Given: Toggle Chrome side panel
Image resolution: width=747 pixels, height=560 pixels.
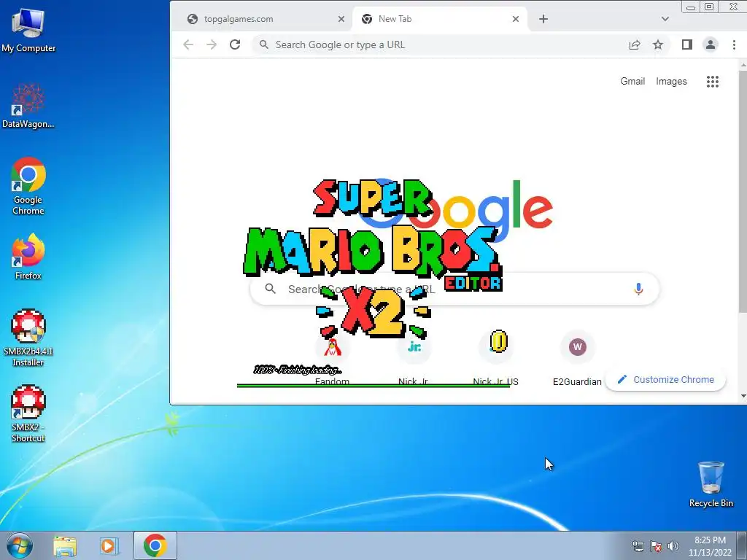Looking at the screenshot, I should point(686,44).
